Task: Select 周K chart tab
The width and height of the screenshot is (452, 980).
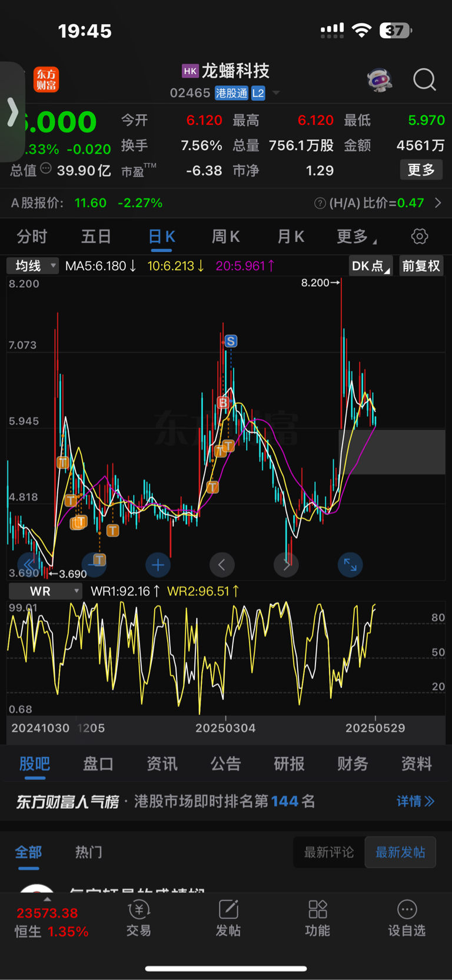Action: (225, 237)
